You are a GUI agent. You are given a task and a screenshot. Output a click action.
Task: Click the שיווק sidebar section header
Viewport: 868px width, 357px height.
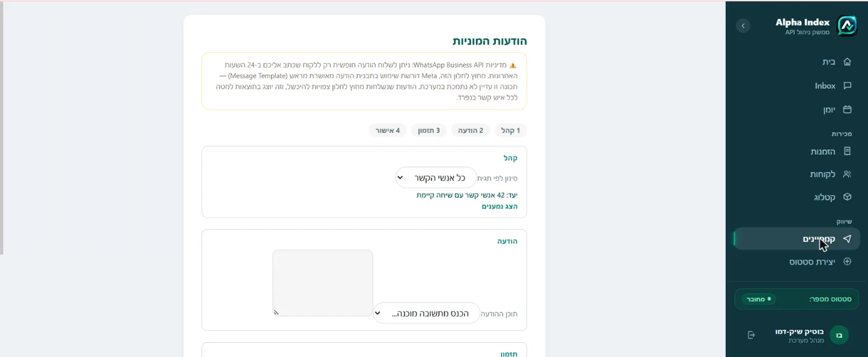click(x=844, y=221)
